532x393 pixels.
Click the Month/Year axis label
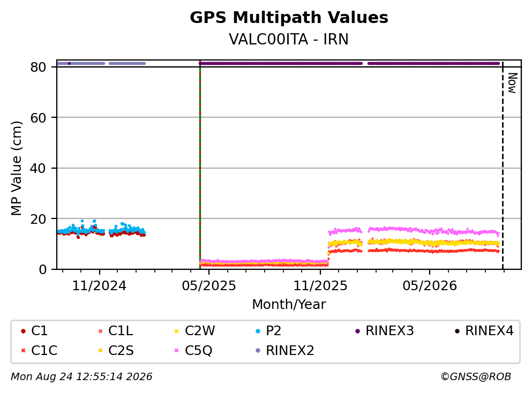(x=289, y=304)
